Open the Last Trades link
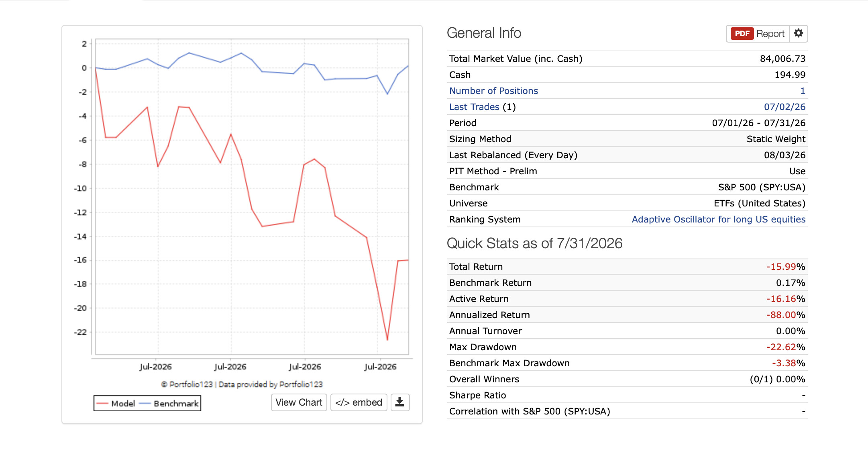 click(474, 107)
